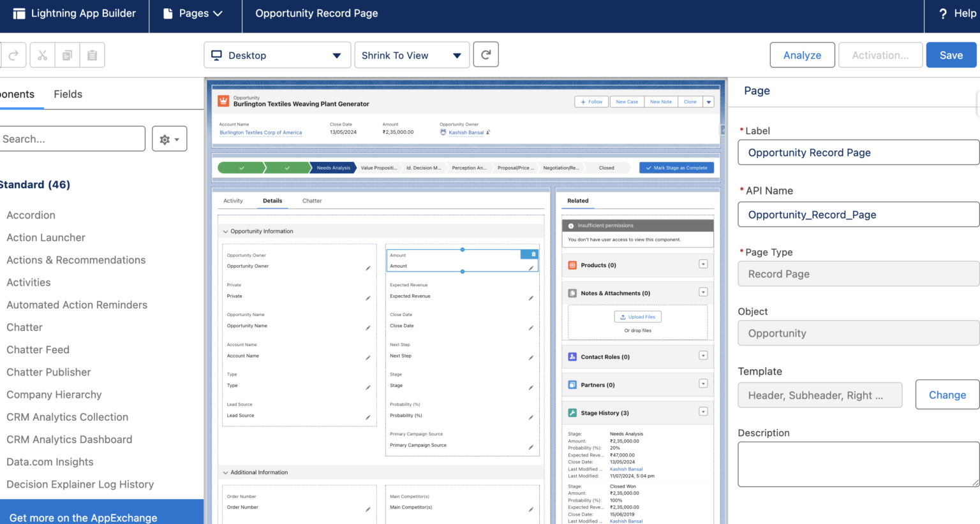The image size is (980, 524).
Task: Switch to the Fields tab
Action: 68,94
